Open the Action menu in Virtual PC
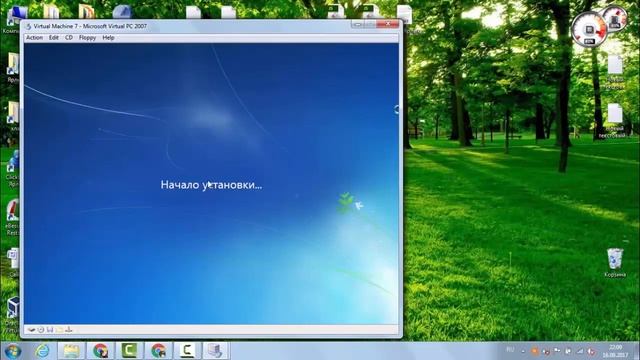 (34, 38)
